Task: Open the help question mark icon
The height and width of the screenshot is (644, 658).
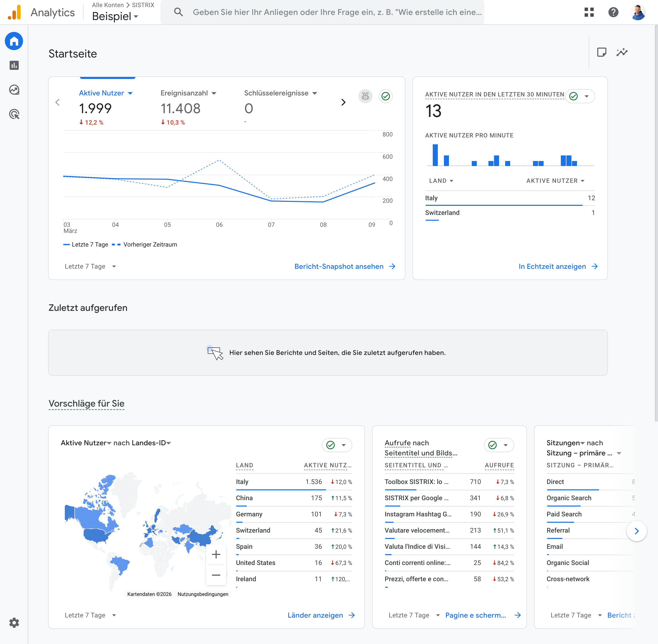Action: pyautogui.click(x=613, y=12)
